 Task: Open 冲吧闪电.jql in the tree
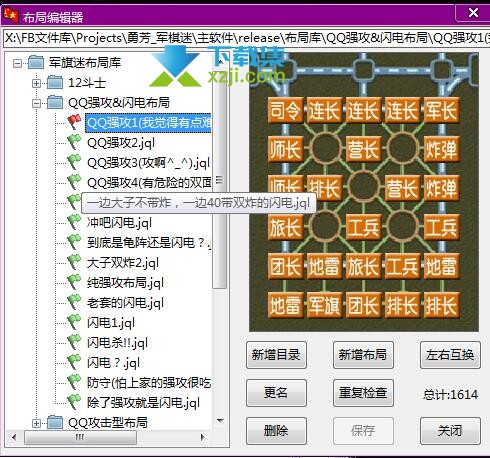point(119,223)
